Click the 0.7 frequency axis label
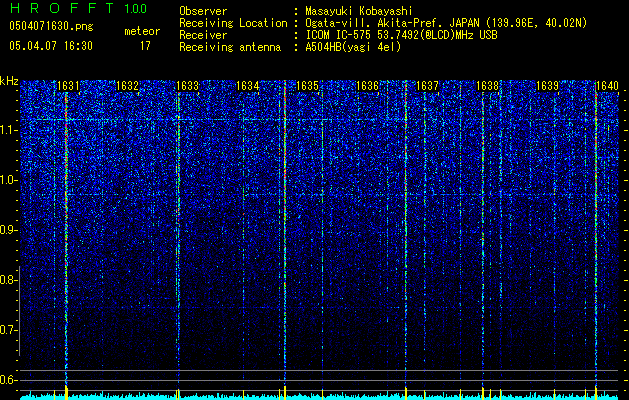 click(8, 330)
